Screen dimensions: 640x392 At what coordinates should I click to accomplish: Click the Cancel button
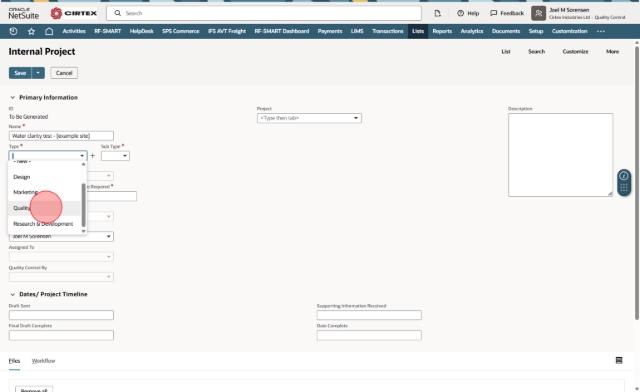point(64,73)
